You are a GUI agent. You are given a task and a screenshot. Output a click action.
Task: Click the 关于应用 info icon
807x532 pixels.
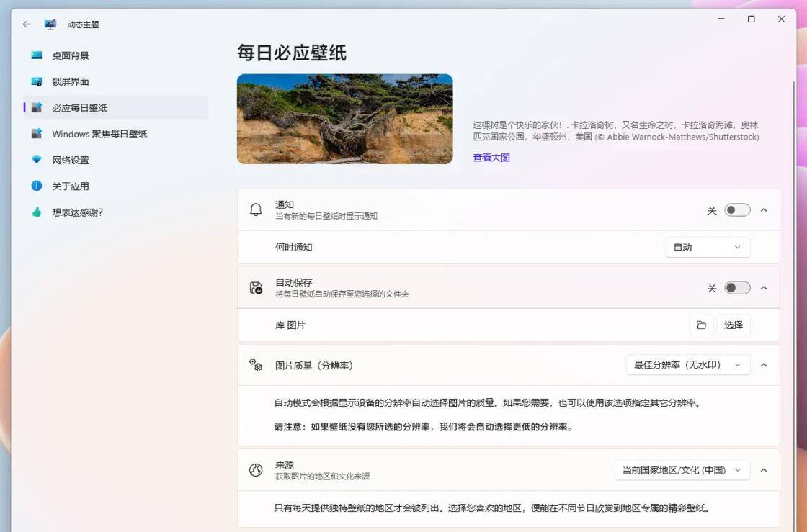37,186
